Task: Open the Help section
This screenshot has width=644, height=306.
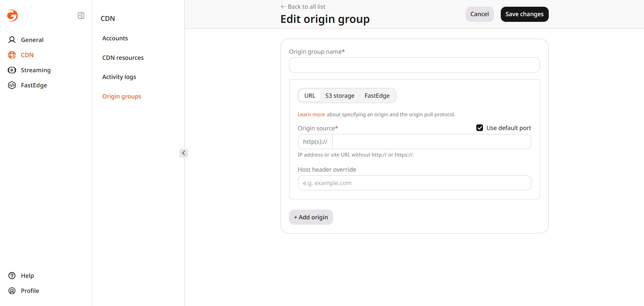Action: point(28,276)
